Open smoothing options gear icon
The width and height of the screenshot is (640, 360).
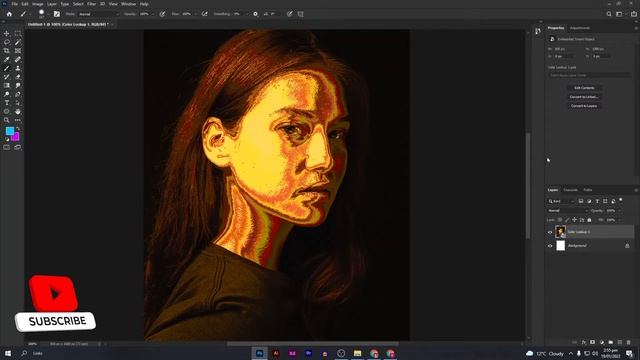[x=256, y=14]
